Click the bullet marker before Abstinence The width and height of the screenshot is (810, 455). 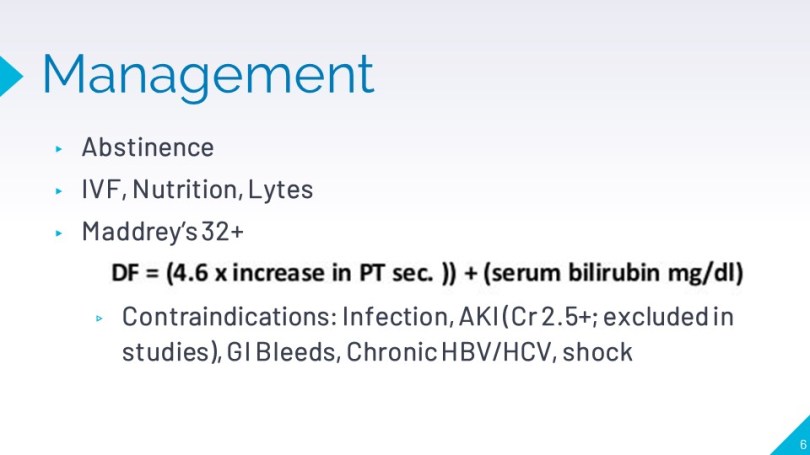coord(59,149)
